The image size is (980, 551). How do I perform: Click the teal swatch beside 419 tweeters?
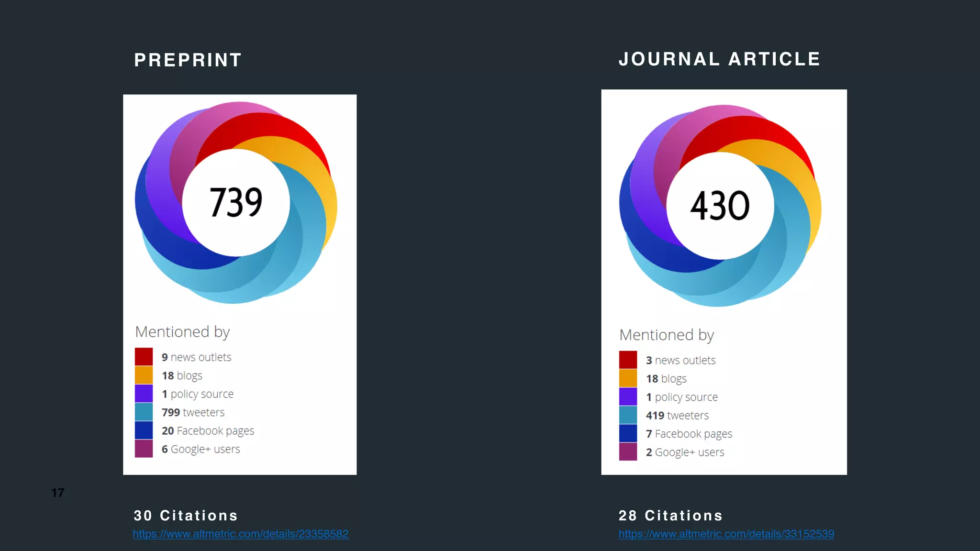[628, 415]
